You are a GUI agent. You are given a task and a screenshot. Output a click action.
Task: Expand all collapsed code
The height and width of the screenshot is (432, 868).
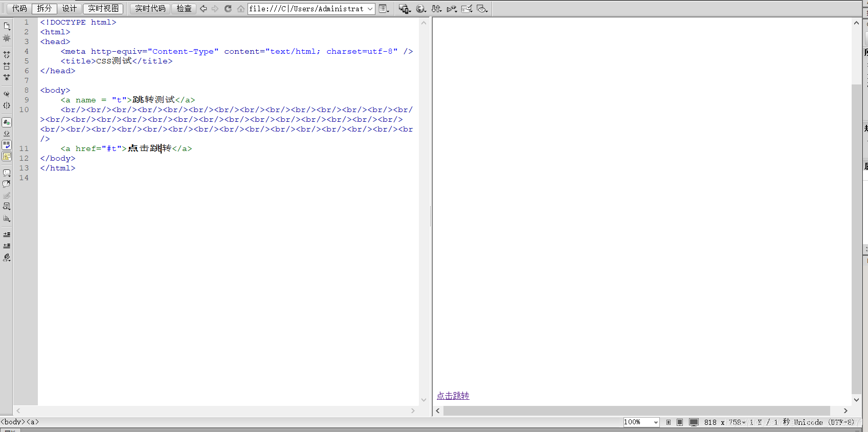click(7, 78)
